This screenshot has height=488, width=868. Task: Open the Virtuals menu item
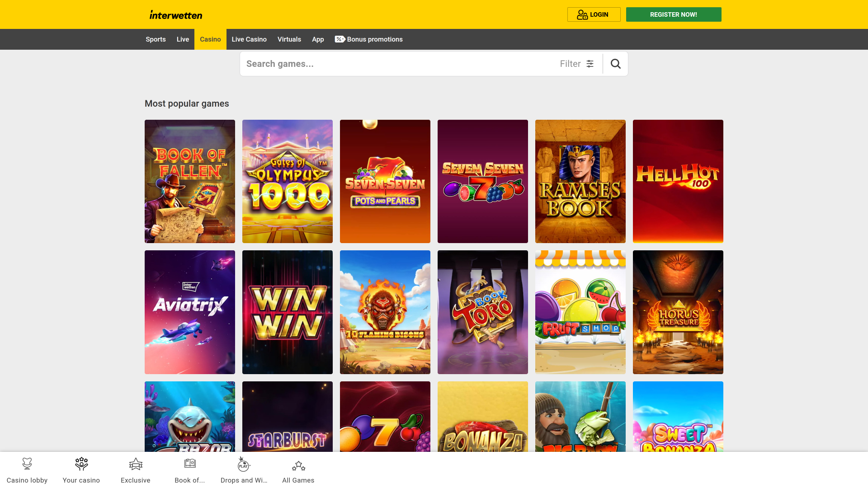(x=289, y=39)
